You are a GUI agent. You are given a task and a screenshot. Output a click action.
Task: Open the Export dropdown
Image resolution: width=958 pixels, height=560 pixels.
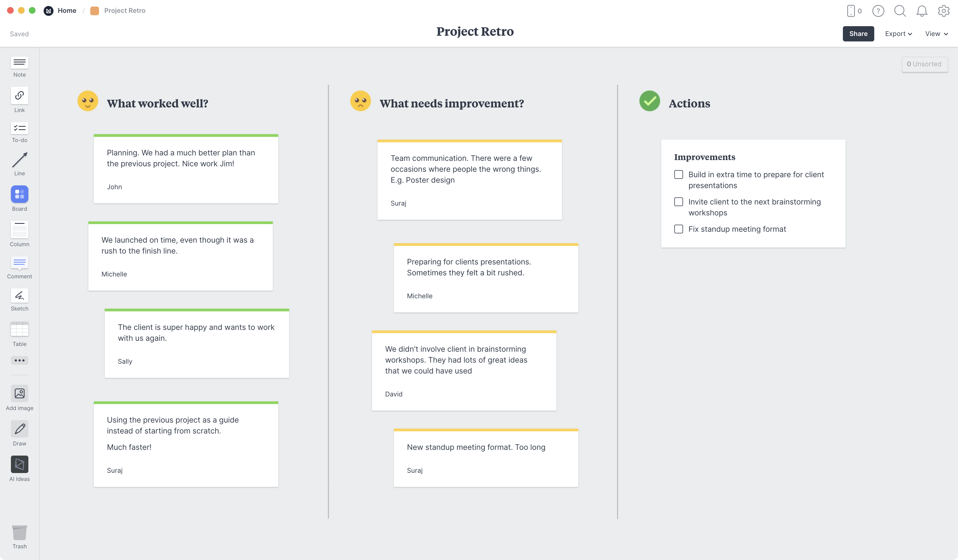click(x=898, y=34)
